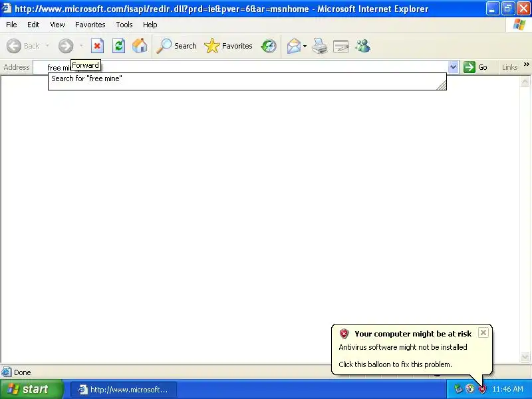This screenshot has width=532, height=399.
Task: Print the page with printer icon
Action: 320,46
